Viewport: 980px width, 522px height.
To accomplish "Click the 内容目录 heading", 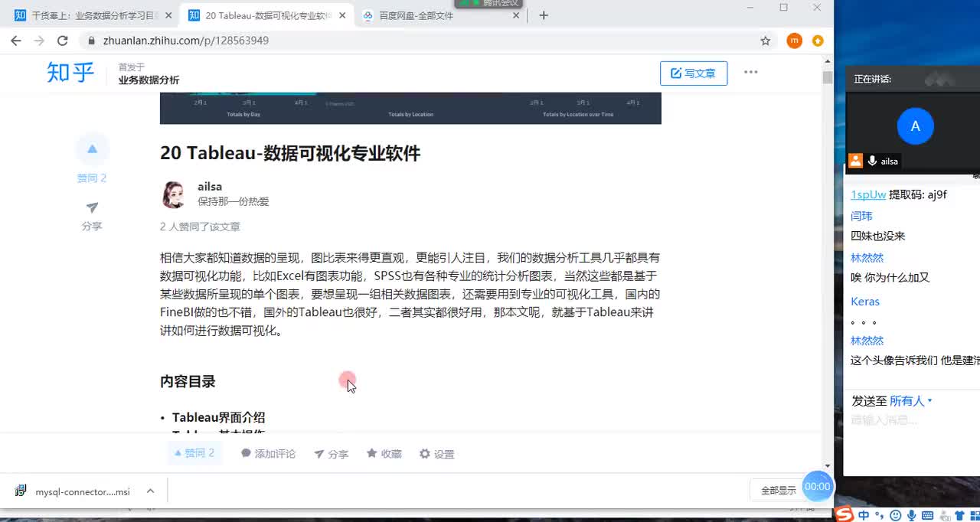I will tap(188, 381).
